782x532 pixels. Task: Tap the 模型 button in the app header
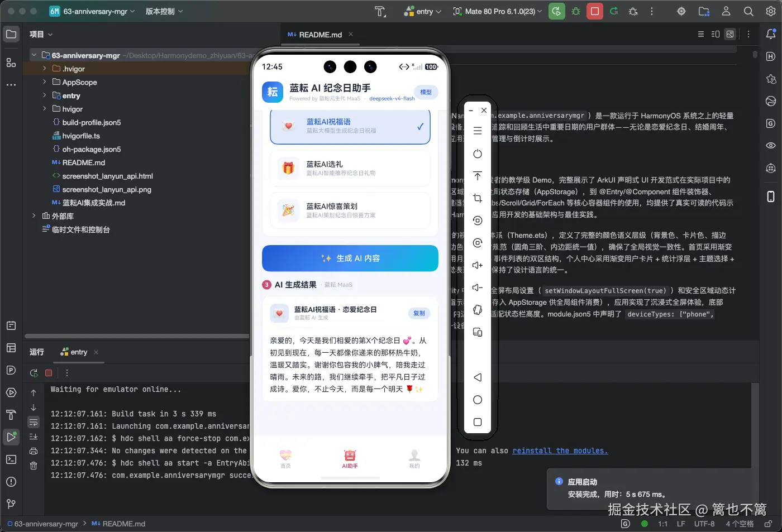point(426,92)
